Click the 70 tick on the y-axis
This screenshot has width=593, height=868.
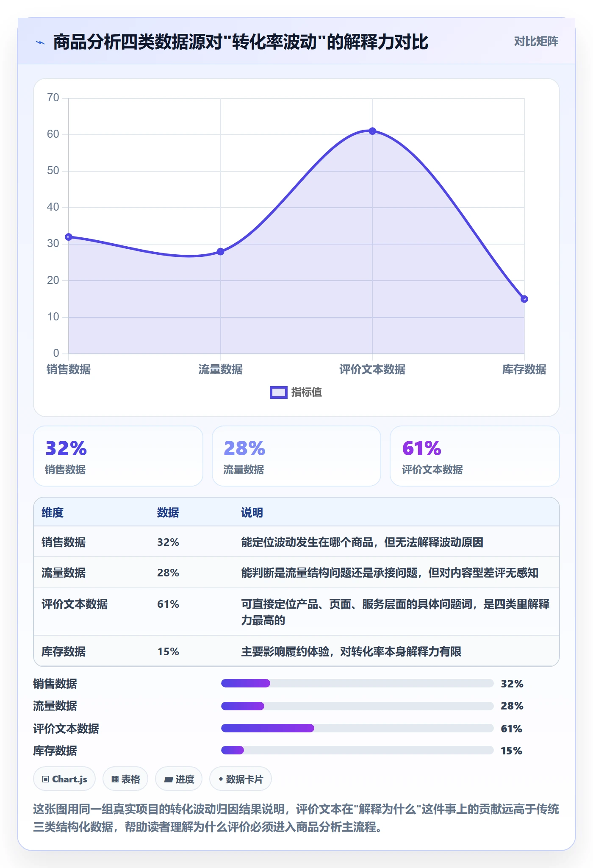(53, 98)
